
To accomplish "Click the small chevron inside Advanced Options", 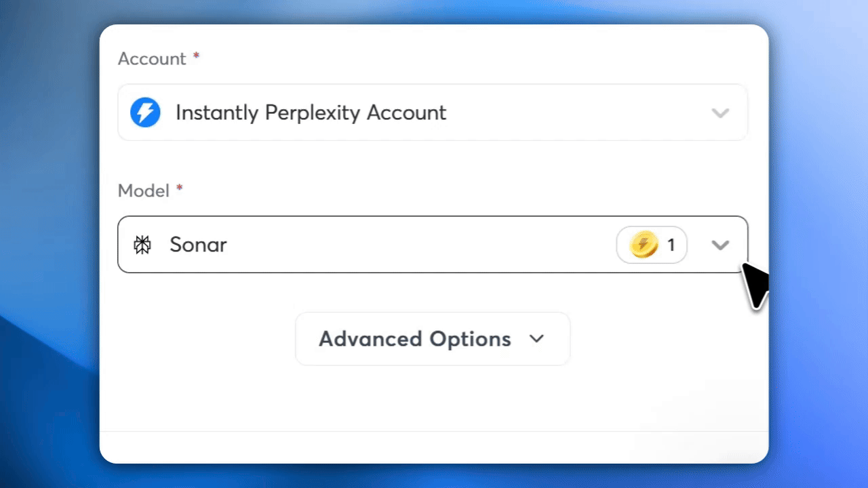I will coord(536,338).
